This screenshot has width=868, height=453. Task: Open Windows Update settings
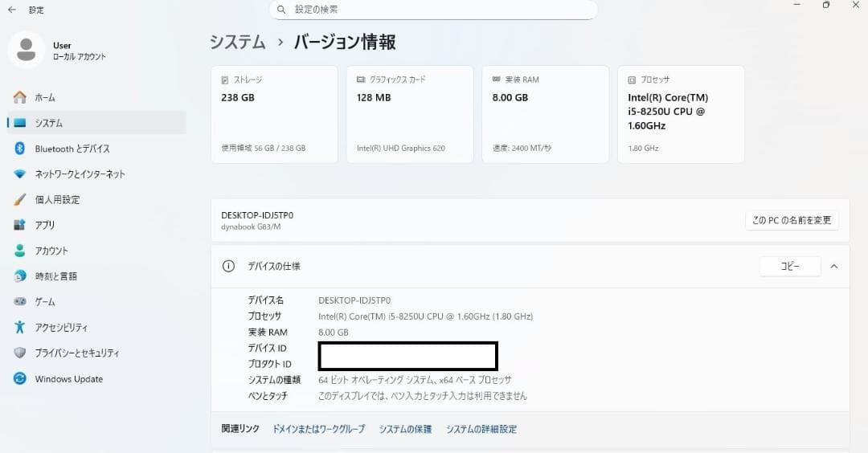[96, 378]
